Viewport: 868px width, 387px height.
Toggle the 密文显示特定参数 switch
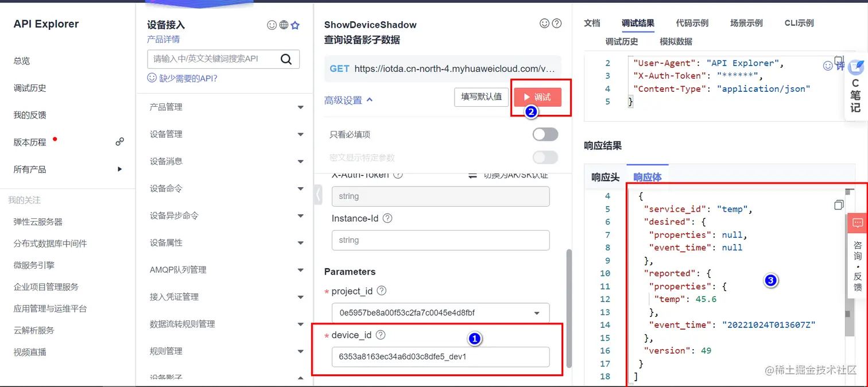(x=545, y=157)
